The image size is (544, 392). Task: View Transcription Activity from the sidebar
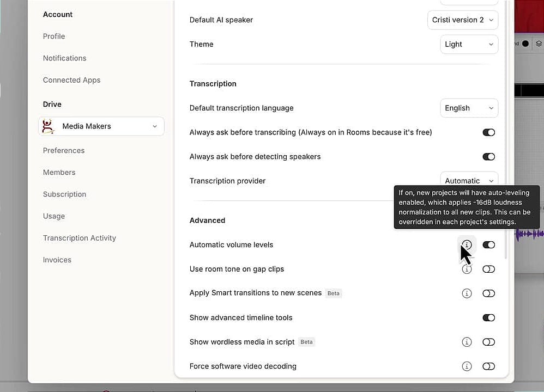79,238
